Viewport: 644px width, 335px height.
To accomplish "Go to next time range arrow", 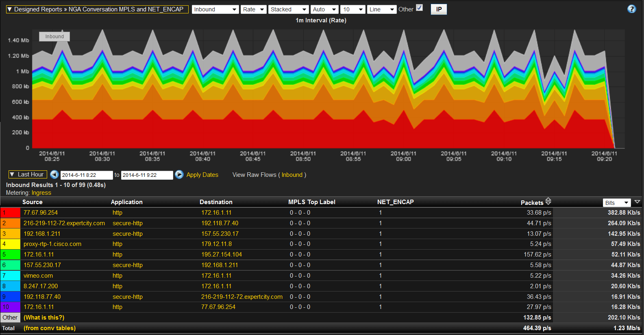I will pyautogui.click(x=179, y=174).
